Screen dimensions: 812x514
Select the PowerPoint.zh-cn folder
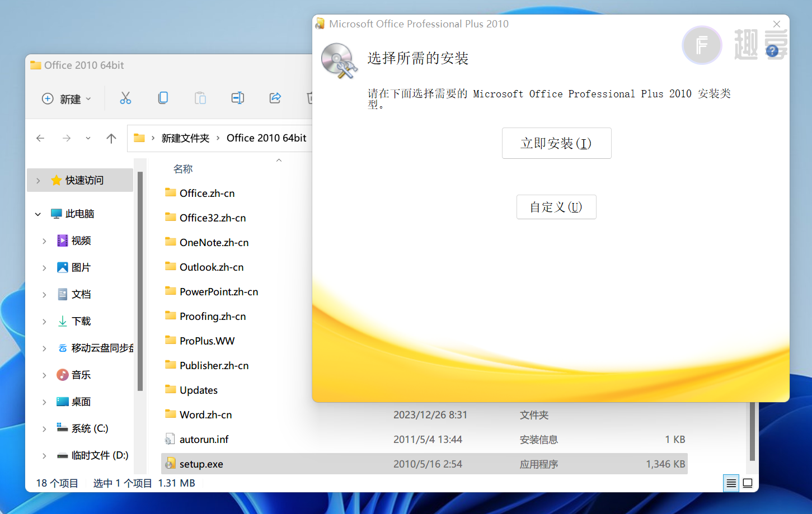point(219,291)
